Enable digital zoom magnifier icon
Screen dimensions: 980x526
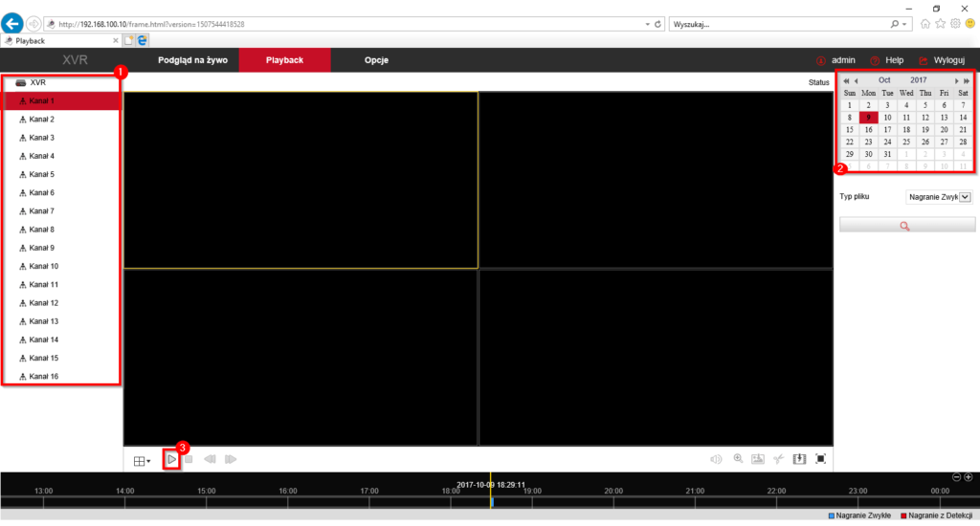coord(738,459)
